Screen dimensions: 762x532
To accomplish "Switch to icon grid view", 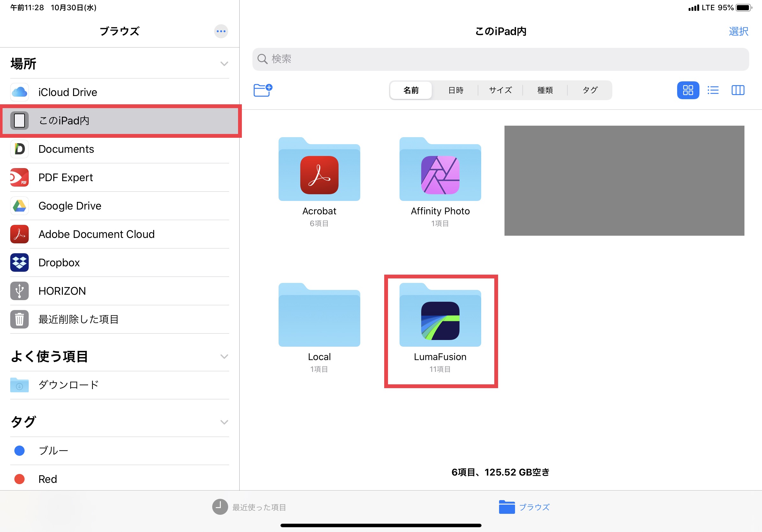I will pos(688,90).
